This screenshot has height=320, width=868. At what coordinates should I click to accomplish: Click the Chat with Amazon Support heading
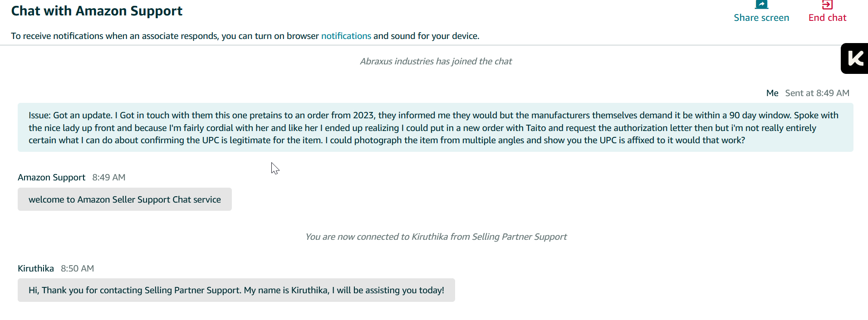[x=97, y=11]
